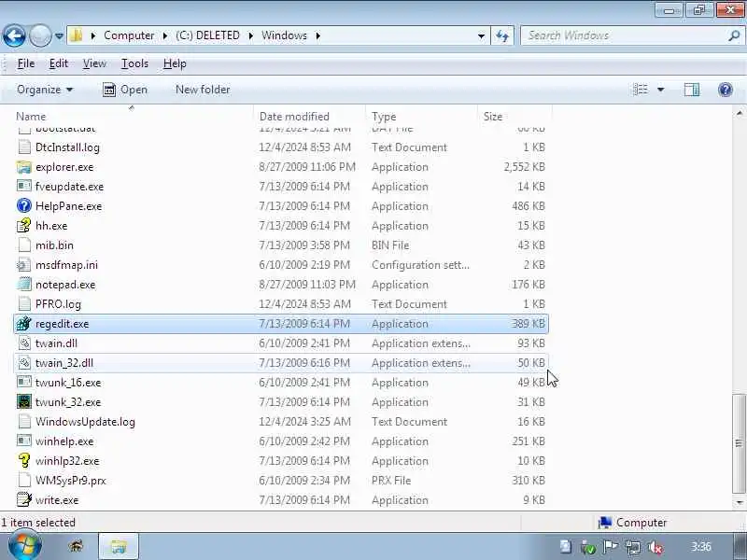Viewport: 747px width, 560px height.
Task: Click the Windows Explorer taskbar button
Action: point(119,546)
